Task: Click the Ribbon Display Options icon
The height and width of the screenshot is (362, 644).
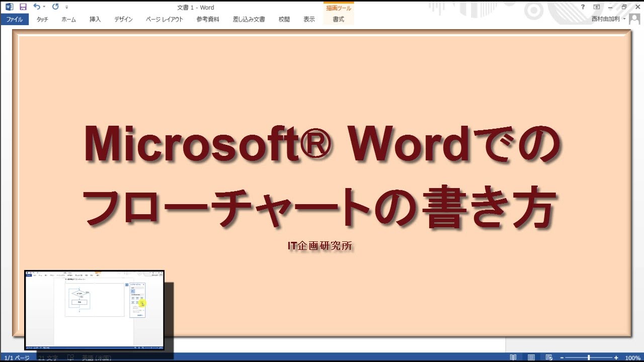Action: [597, 7]
